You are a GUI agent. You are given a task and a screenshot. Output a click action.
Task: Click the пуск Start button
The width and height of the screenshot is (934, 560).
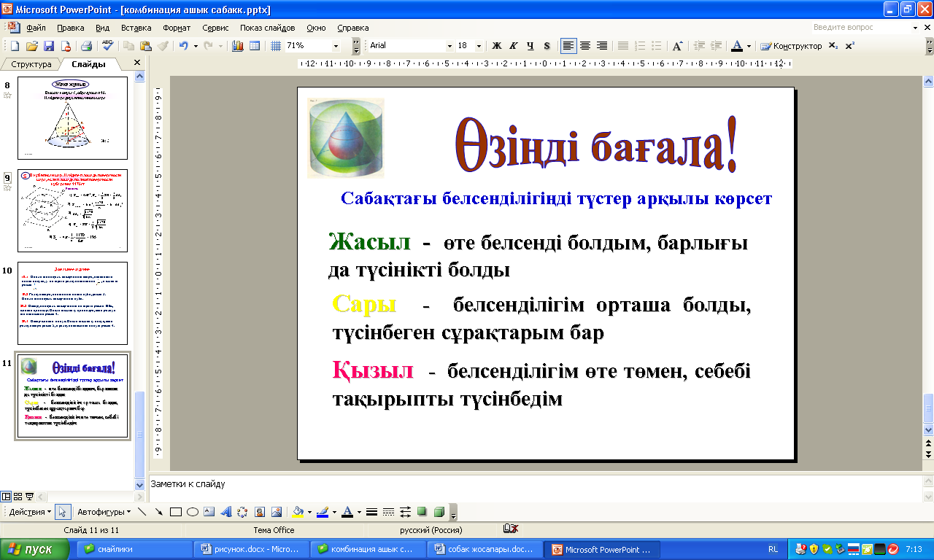pos(36,549)
